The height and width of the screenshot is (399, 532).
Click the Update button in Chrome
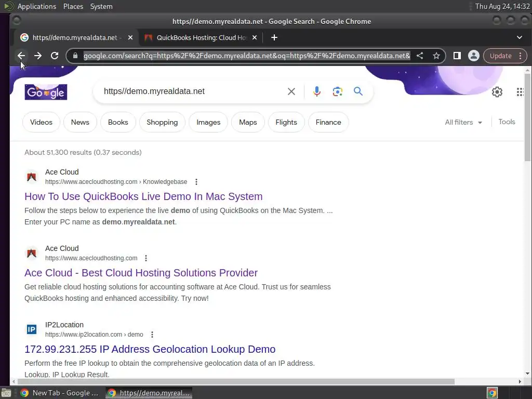(500, 56)
